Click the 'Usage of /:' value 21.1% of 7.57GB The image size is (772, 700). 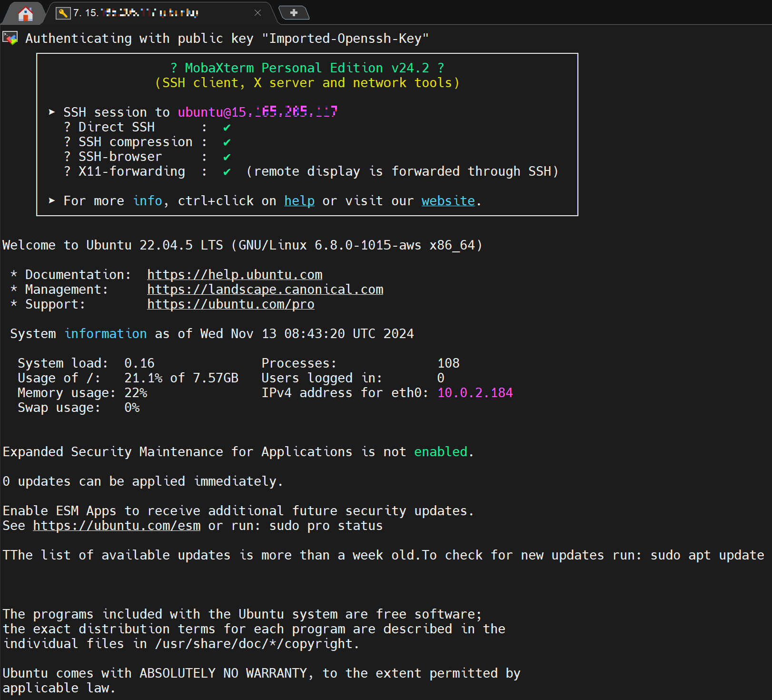181,378
